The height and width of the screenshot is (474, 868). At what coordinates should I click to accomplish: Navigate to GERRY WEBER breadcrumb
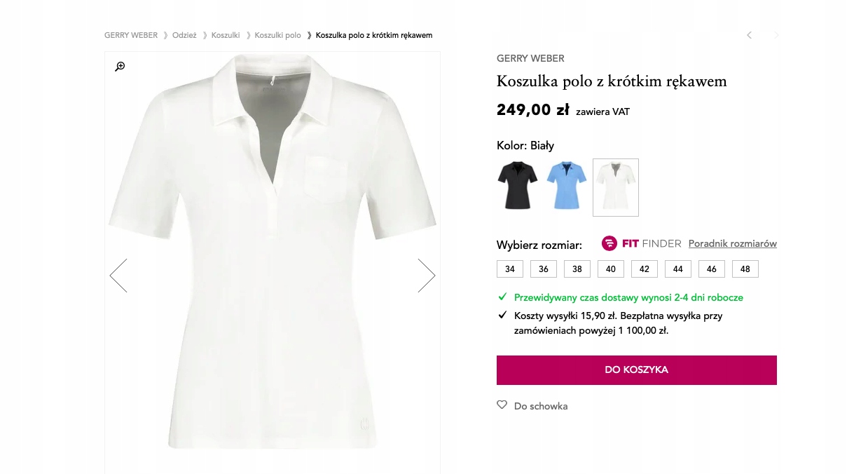(131, 35)
